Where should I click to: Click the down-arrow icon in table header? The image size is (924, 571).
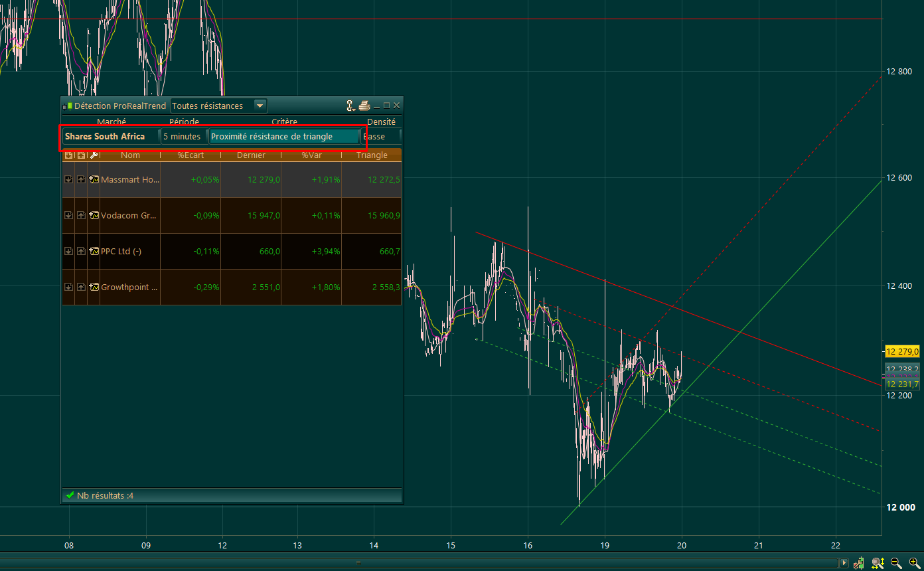coord(68,155)
